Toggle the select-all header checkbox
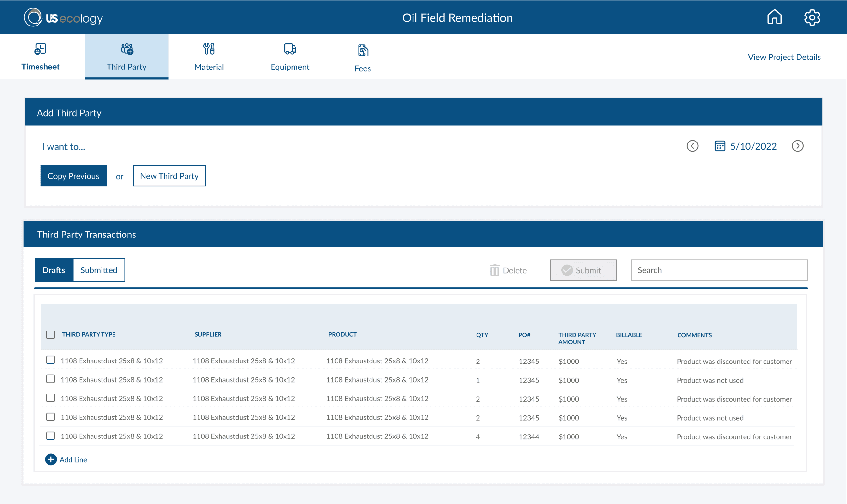 pyautogui.click(x=50, y=335)
